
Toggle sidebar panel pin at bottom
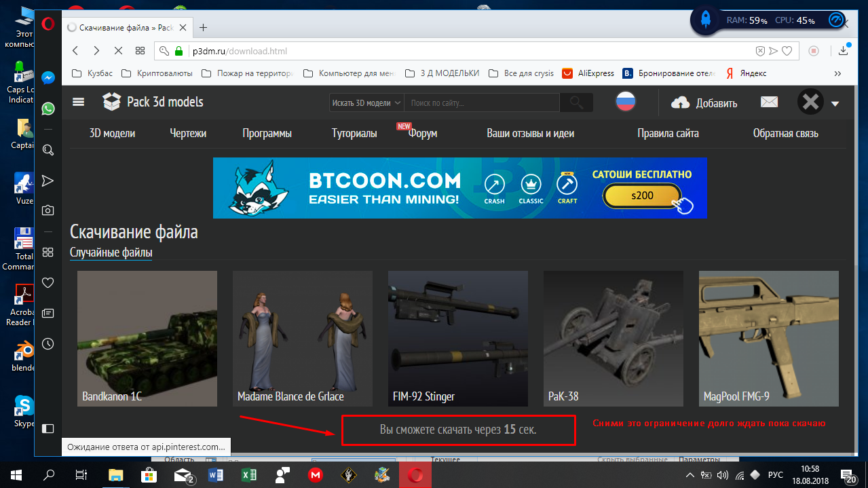pyautogui.click(x=48, y=428)
